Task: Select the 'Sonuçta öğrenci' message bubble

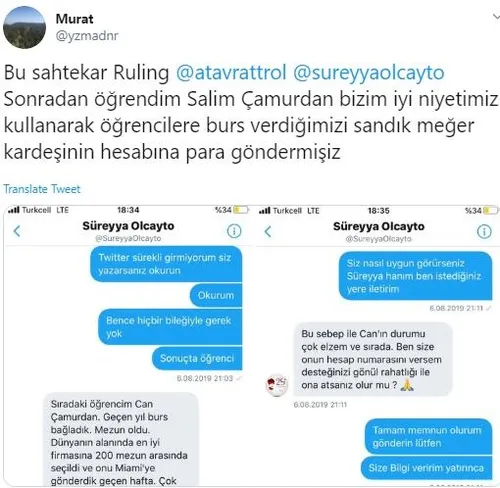Action: click(197, 358)
